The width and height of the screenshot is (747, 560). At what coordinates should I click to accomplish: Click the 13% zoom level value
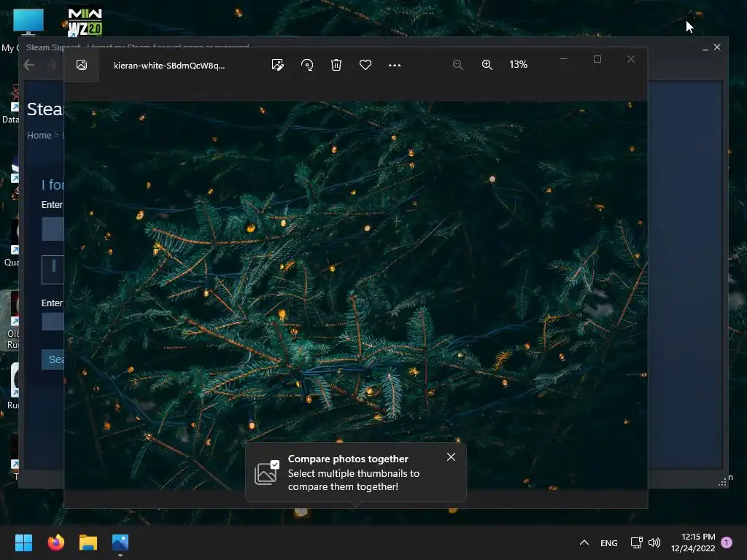point(519,65)
